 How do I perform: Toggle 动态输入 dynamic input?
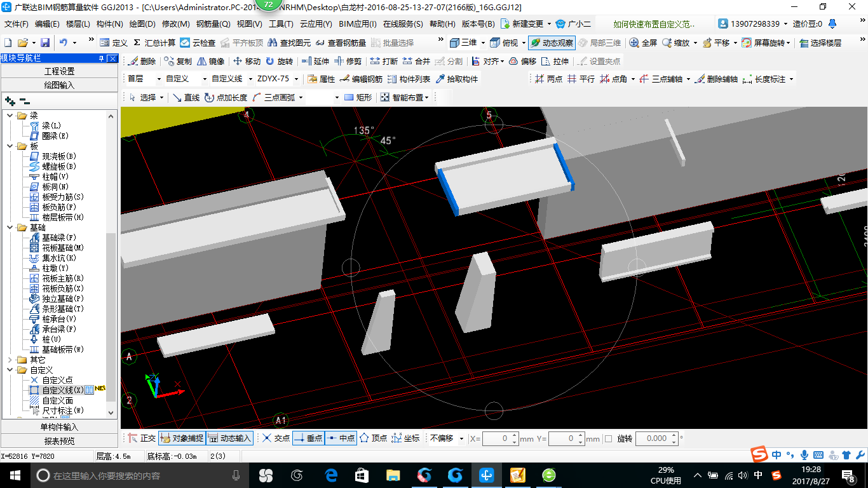230,438
